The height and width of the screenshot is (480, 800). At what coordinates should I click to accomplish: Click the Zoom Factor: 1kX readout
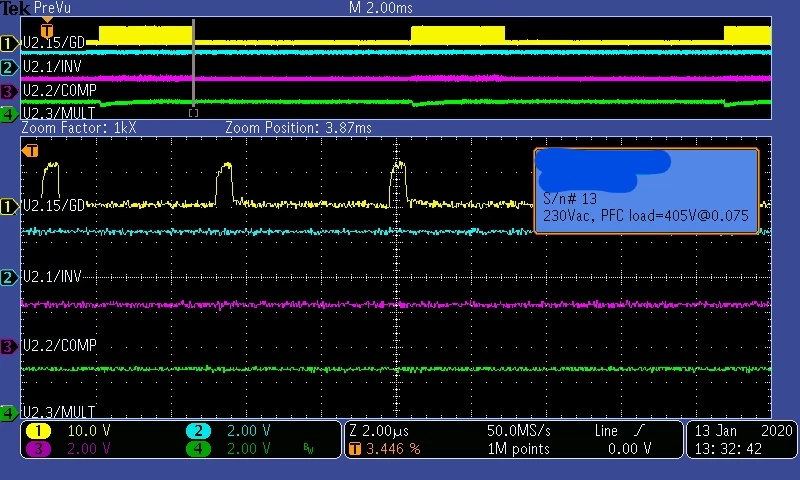point(79,128)
